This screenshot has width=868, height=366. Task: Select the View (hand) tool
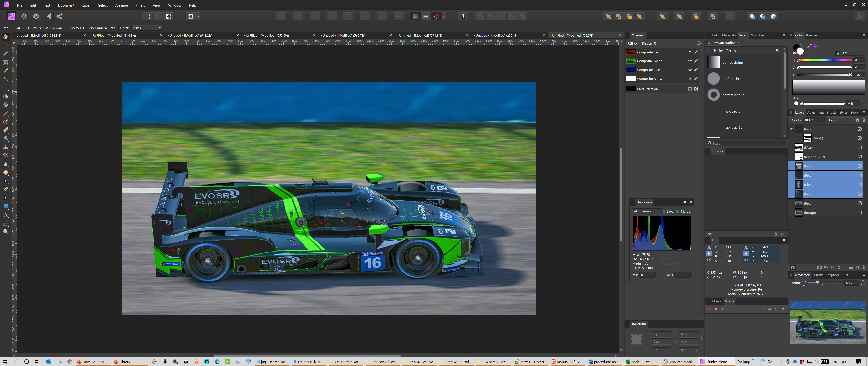(x=6, y=36)
